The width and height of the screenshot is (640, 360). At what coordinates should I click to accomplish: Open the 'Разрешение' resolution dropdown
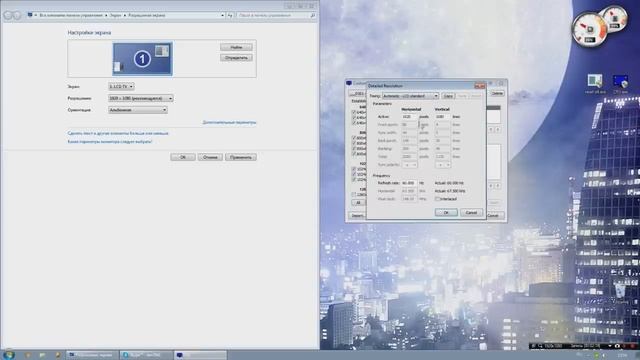[141, 98]
